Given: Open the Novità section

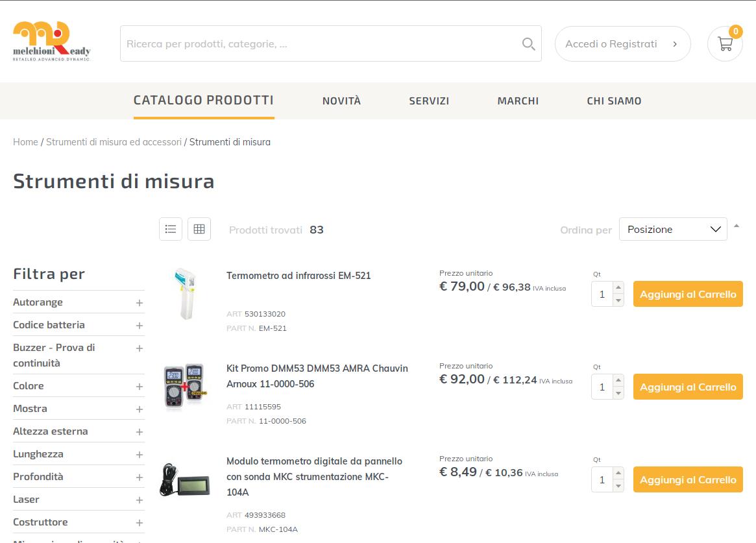Looking at the screenshot, I should click(x=341, y=101).
